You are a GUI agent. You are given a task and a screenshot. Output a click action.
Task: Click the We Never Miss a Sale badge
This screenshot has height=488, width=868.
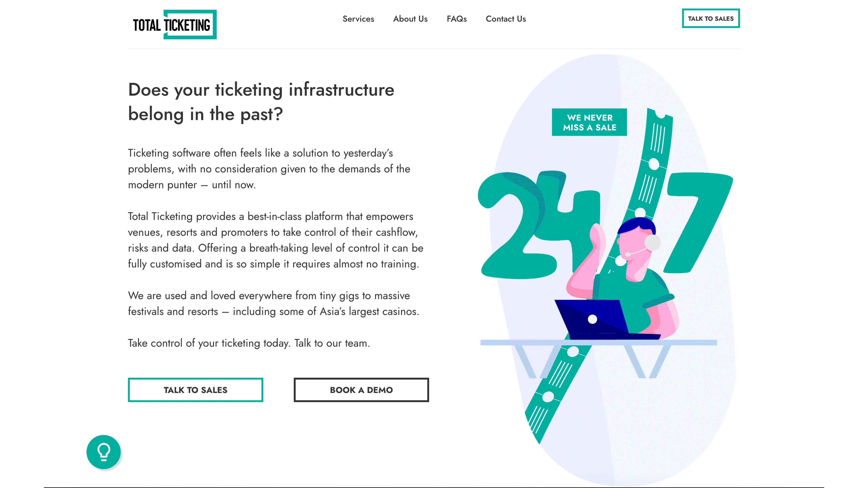click(589, 122)
